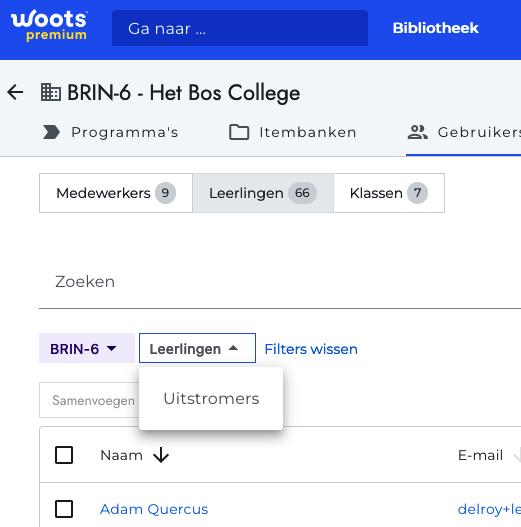Go back with the left arrow
The height and width of the screenshot is (527, 521).
[15, 92]
